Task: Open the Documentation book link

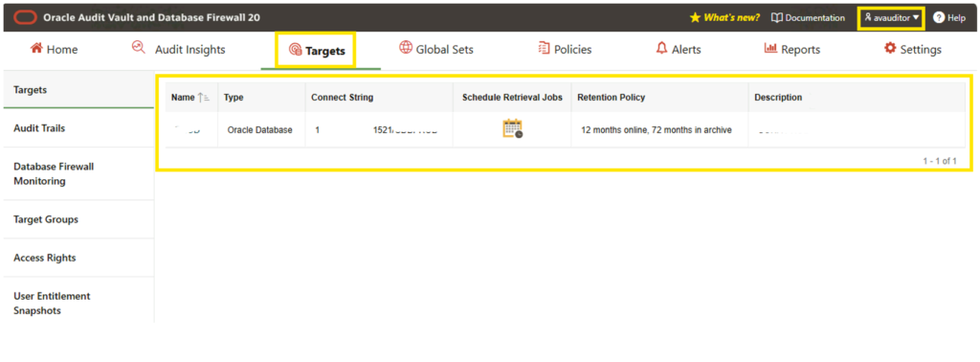Action: (808, 17)
